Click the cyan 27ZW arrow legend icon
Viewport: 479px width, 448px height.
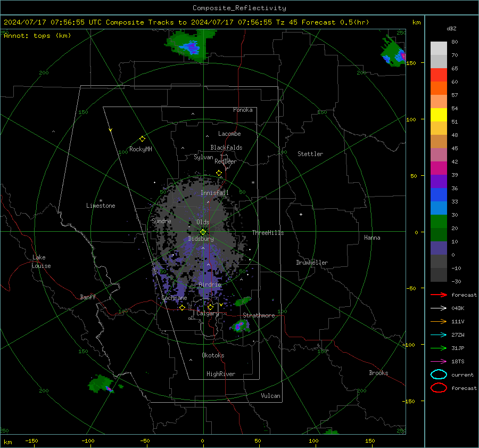tap(439, 335)
